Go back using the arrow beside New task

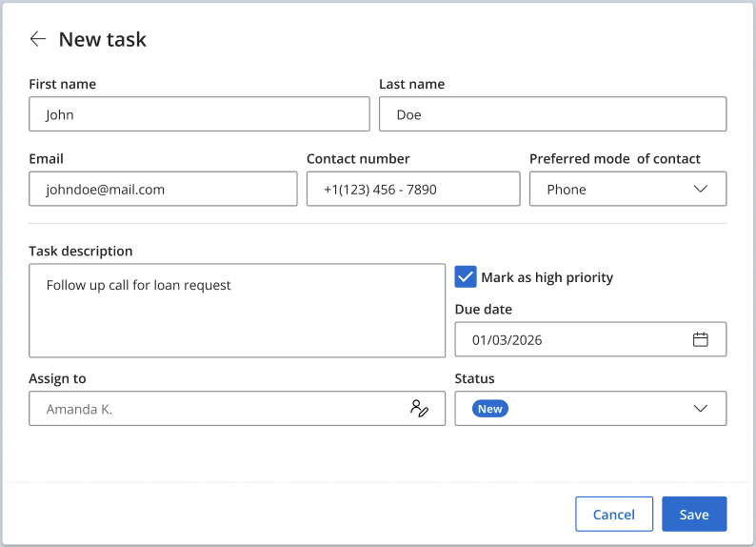click(37, 39)
